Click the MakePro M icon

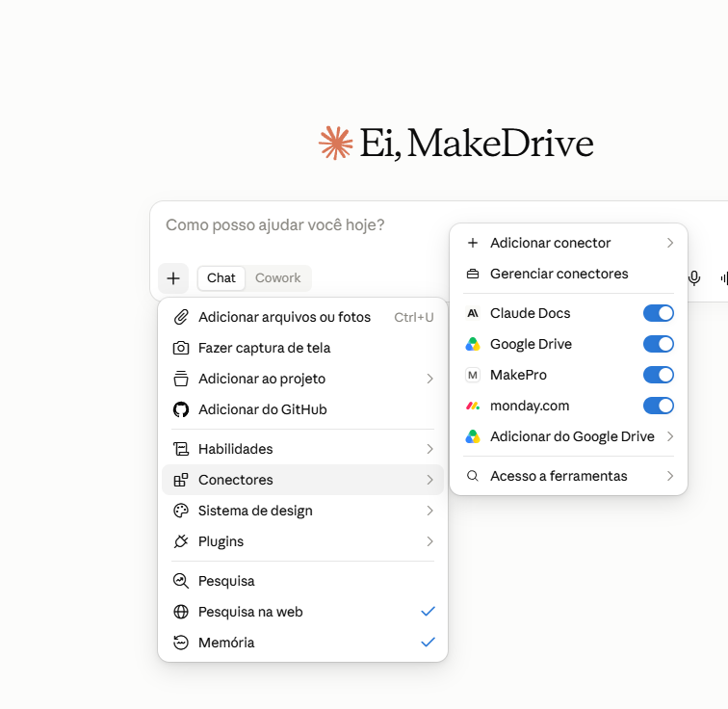473,375
